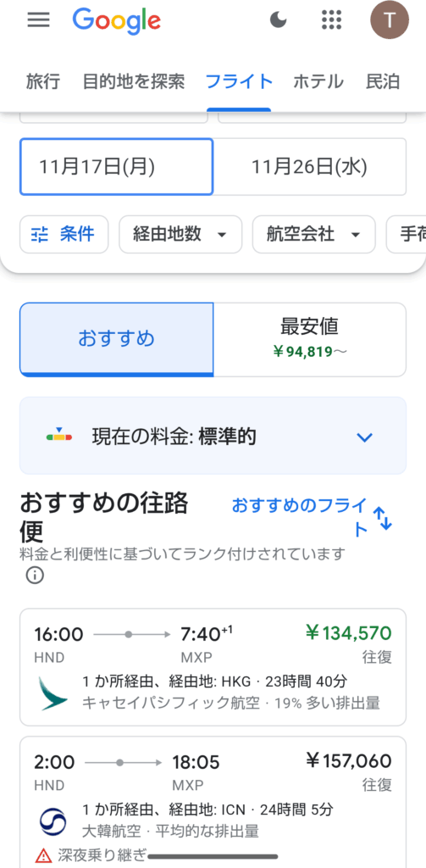This screenshot has height=868, width=426.
Task: Switch to the ホテル tab
Action: [x=318, y=82]
